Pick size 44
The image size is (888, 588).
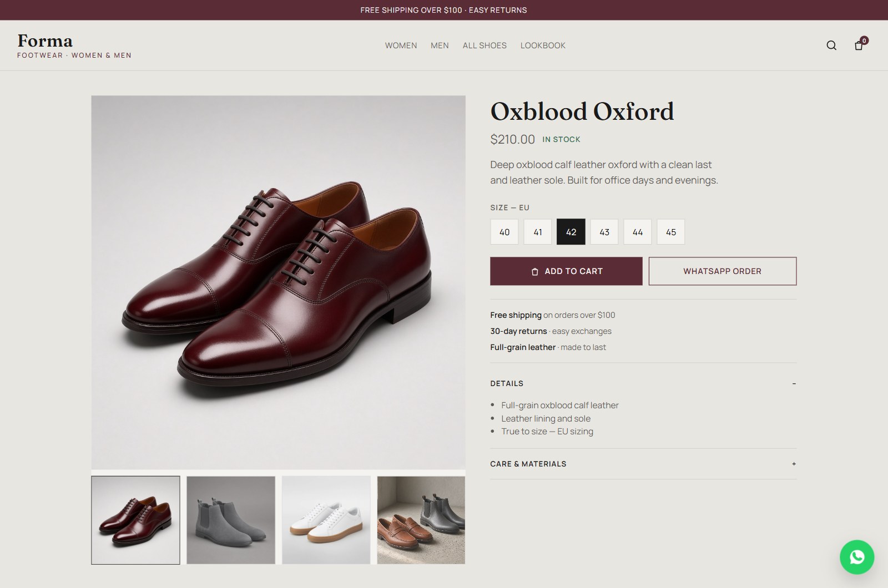[638, 232]
